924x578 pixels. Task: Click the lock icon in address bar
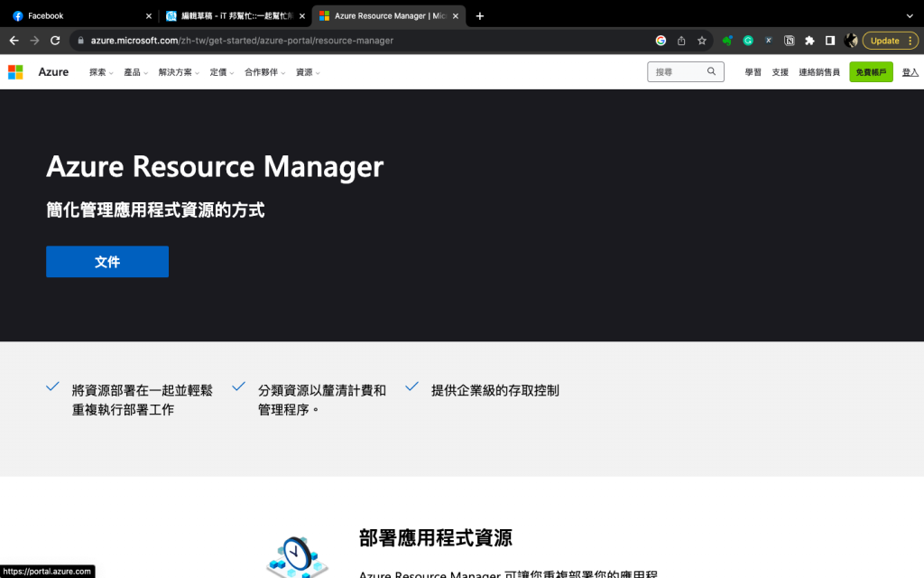[80, 41]
